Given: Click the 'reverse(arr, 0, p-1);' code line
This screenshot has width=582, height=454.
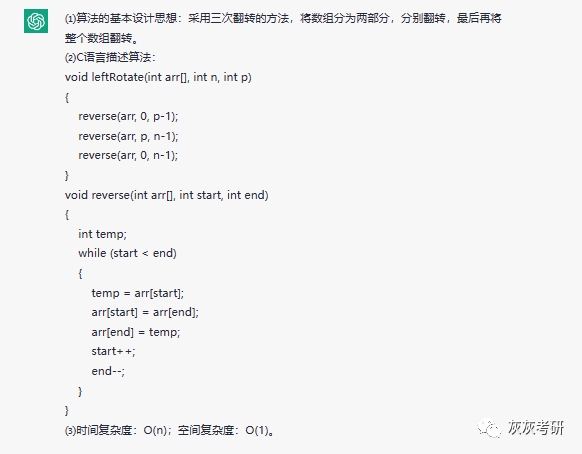Looking at the screenshot, I should pos(128,117).
